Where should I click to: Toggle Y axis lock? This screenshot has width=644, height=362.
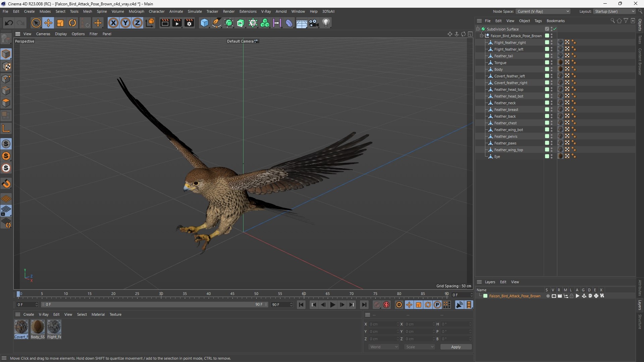[125, 23]
